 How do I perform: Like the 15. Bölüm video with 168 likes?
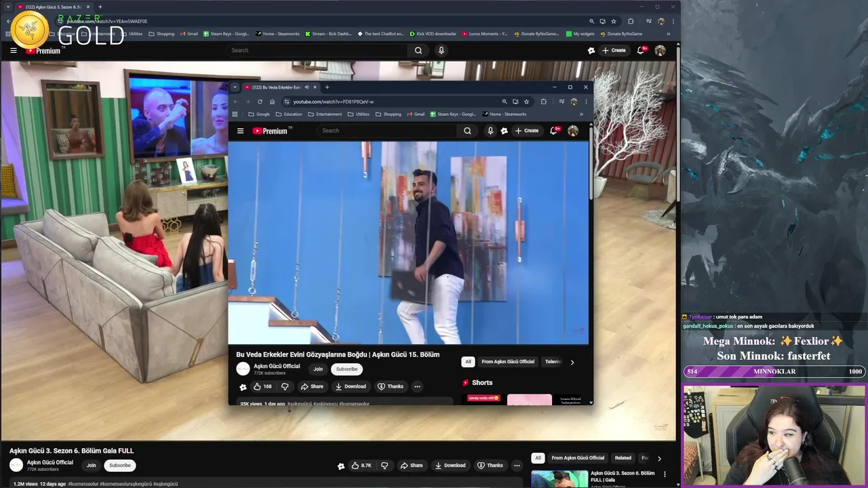[262, 386]
